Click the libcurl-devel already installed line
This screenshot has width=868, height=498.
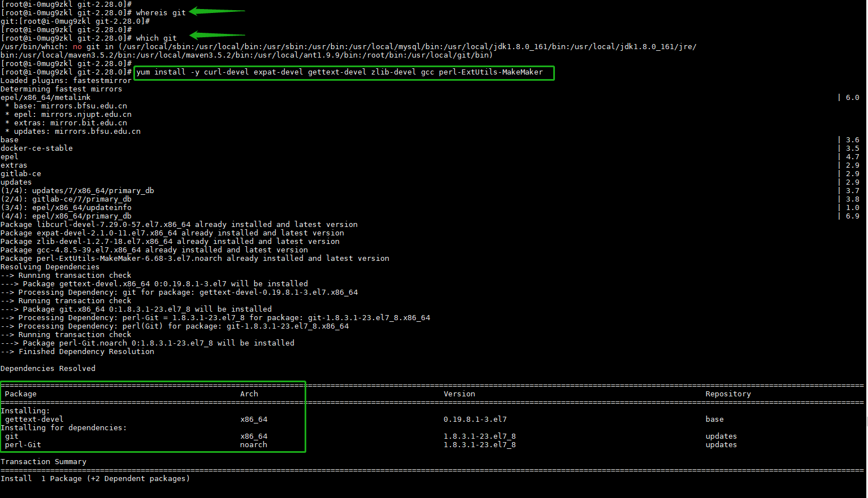pyautogui.click(x=179, y=225)
